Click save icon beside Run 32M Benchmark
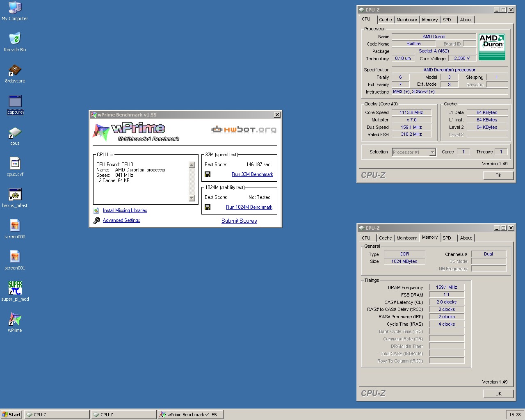 pyautogui.click(x=208, y=174)
